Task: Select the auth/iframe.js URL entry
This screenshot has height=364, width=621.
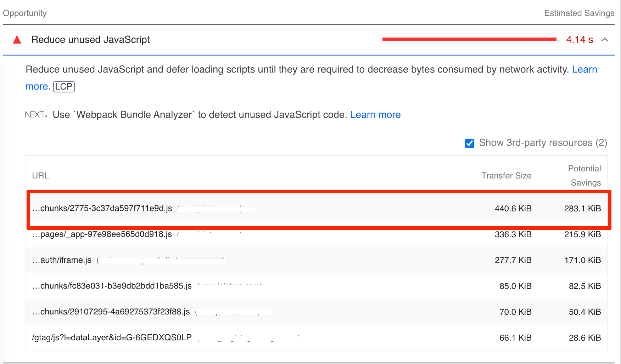Action: (62, 260)
